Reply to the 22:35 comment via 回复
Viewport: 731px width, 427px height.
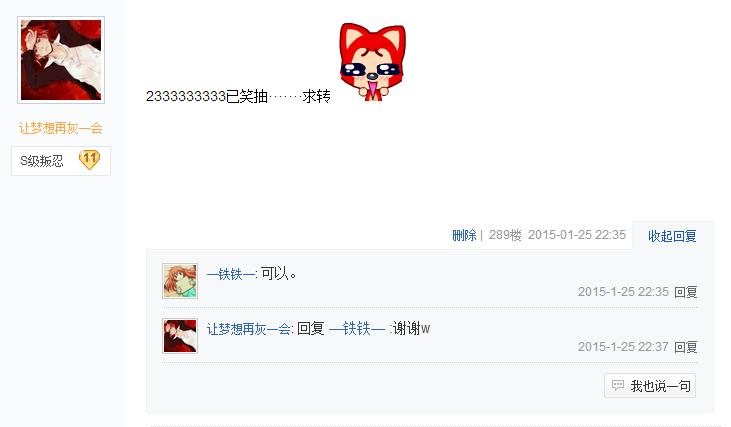686,292
